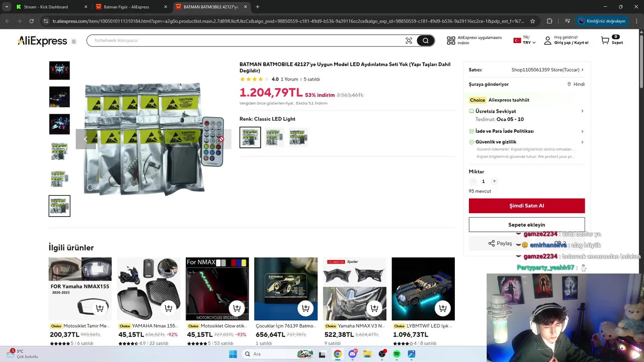
Task: Choose the Classic LED Light color option
Action: (x=250, y=137)
